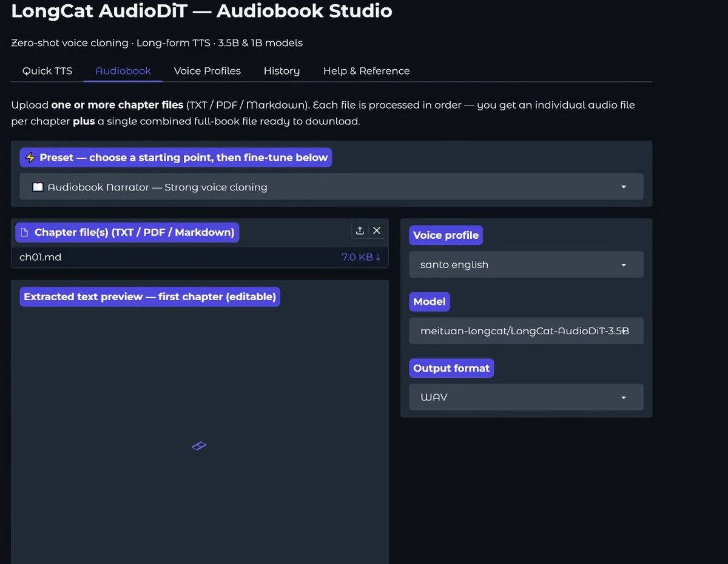728x564 pixels.
Task: Click the Model field showing LongCat-AudioDiT-3.5B
Action: coord(526,331)
